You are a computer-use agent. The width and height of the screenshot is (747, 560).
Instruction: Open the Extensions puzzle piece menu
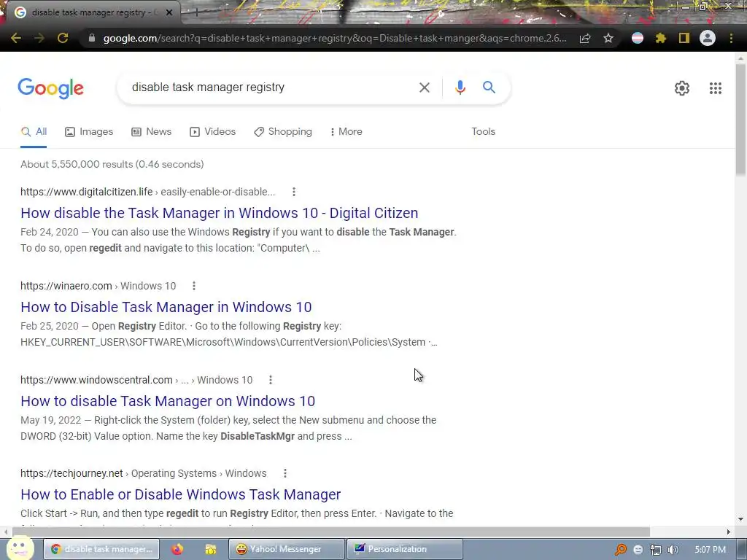pyautogui.click(x=661, y=38)
